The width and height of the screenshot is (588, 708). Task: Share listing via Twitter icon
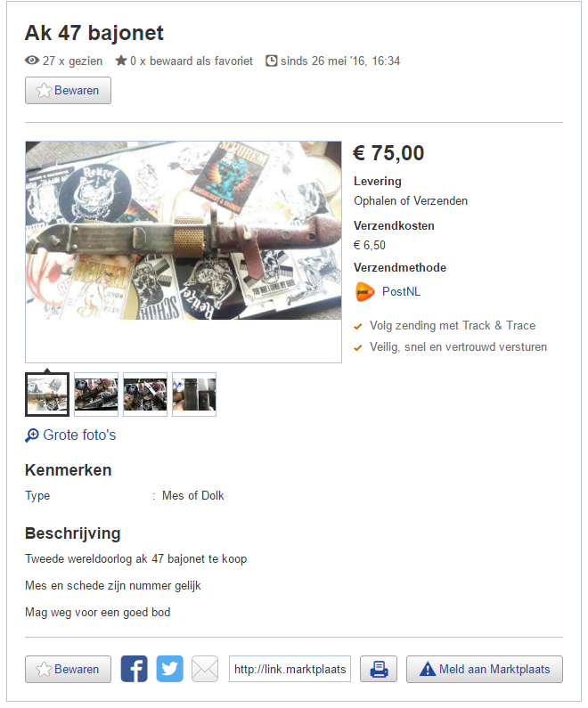170,669
